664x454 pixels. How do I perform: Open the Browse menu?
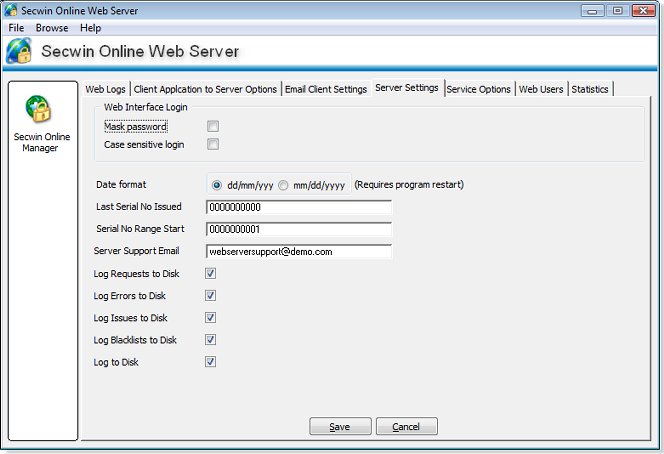tap(52, 28)
